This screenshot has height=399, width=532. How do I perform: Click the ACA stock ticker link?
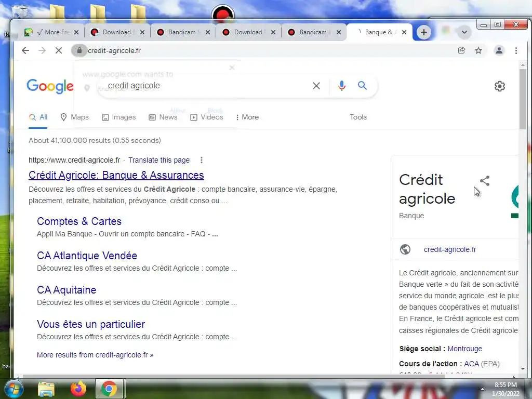click(x=471, y=364)
